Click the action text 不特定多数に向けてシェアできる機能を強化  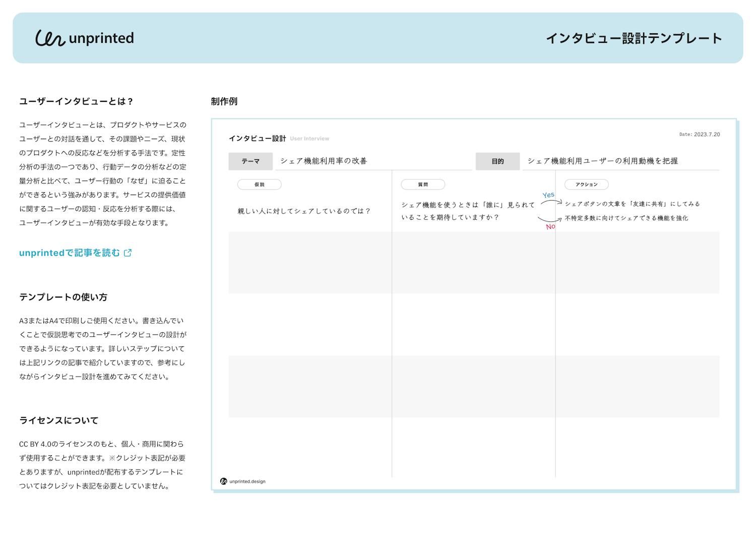(626, 218)
